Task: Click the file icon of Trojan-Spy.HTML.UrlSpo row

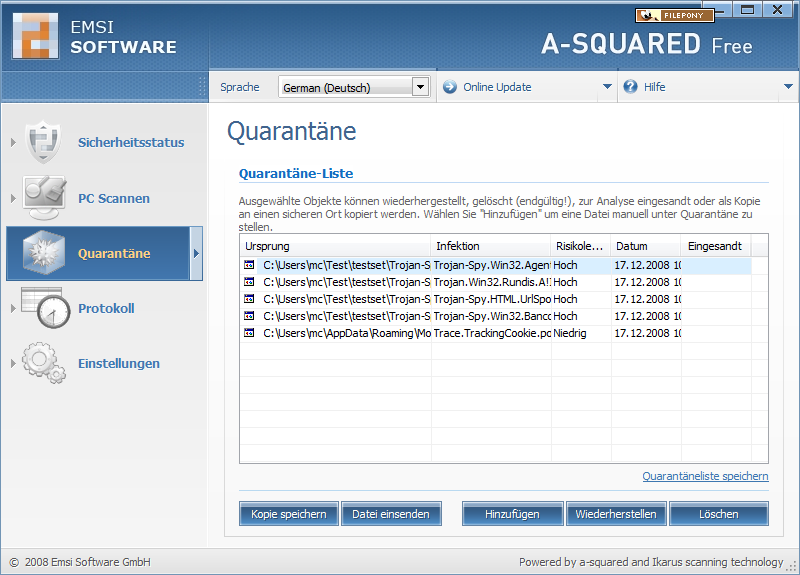Action: [x=249, y=298]
